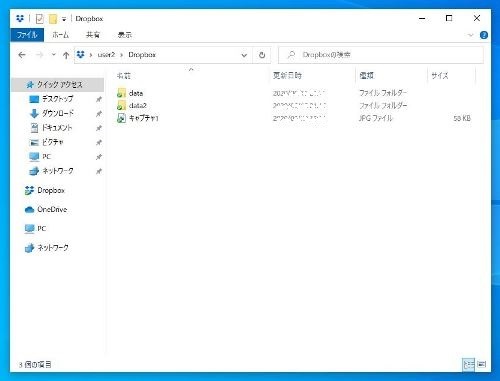Select user2 in the address breadcrumb
The height and width of the screenshot is (381, 500).
point(106,55)
